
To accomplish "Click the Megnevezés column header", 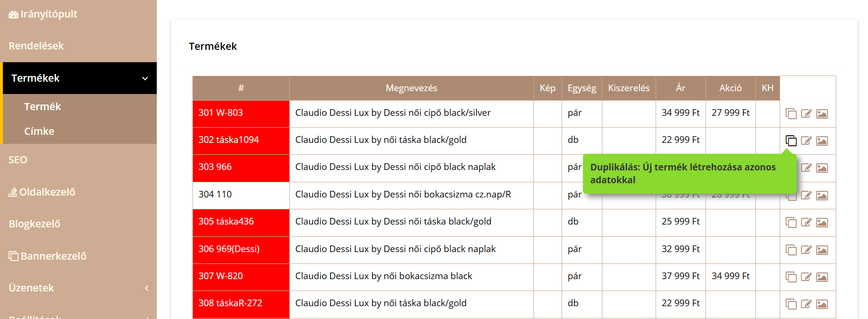I will [x=411, y=88].
